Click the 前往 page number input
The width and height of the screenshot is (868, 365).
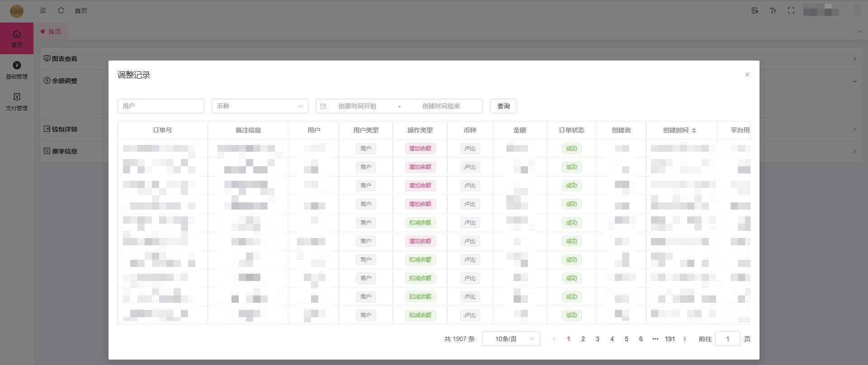tap(727, 339)
